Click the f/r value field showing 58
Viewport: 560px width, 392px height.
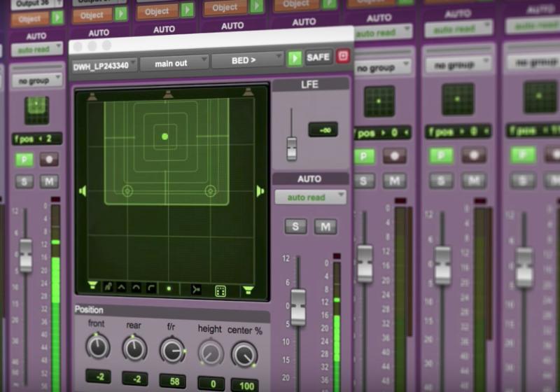(x=173, y=381)
